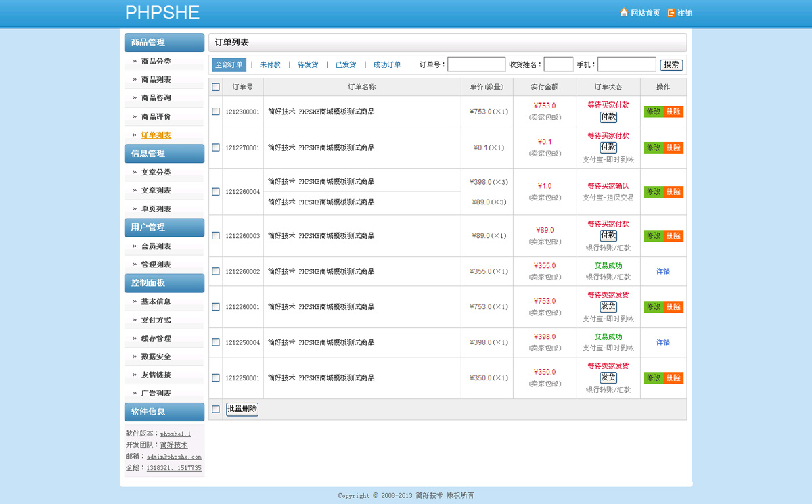This screenshot has width=812, height=504.
Task: Open 详情 for order 1212260002
Action: 663,271
